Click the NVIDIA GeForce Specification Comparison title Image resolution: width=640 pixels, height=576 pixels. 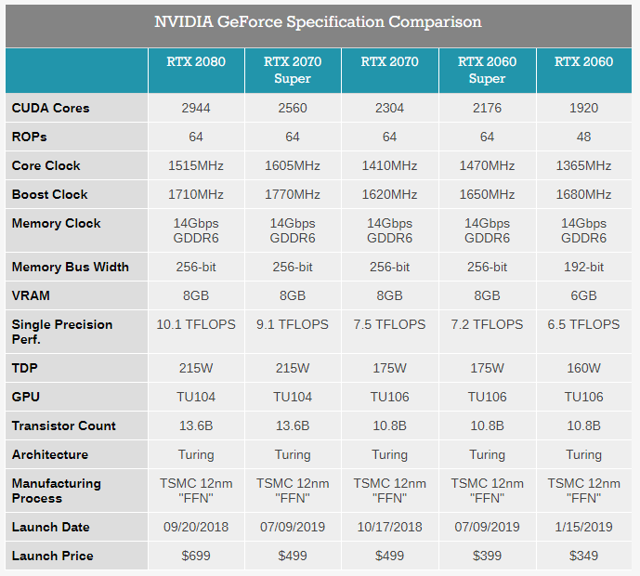[x=318, y=22]
